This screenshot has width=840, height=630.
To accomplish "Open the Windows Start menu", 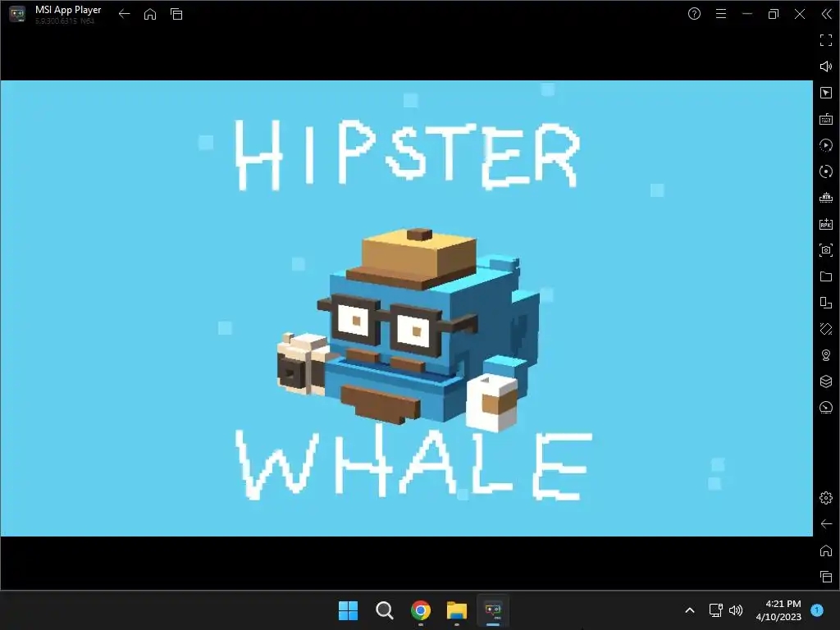I will (x=348, y=610).
